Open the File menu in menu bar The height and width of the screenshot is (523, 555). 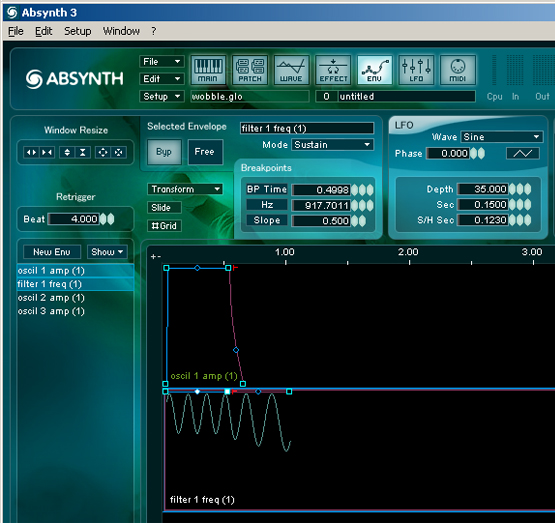click(x=16, y=31)
